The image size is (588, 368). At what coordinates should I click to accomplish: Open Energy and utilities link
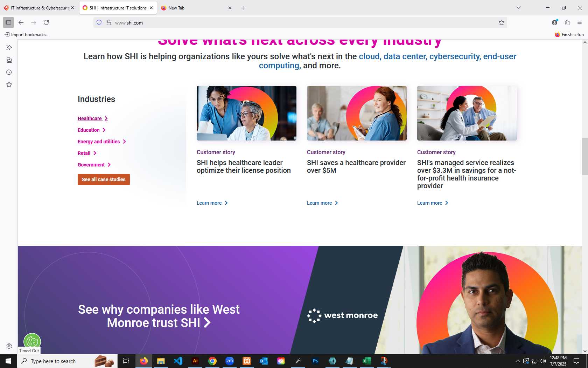(x=102, y=142)
